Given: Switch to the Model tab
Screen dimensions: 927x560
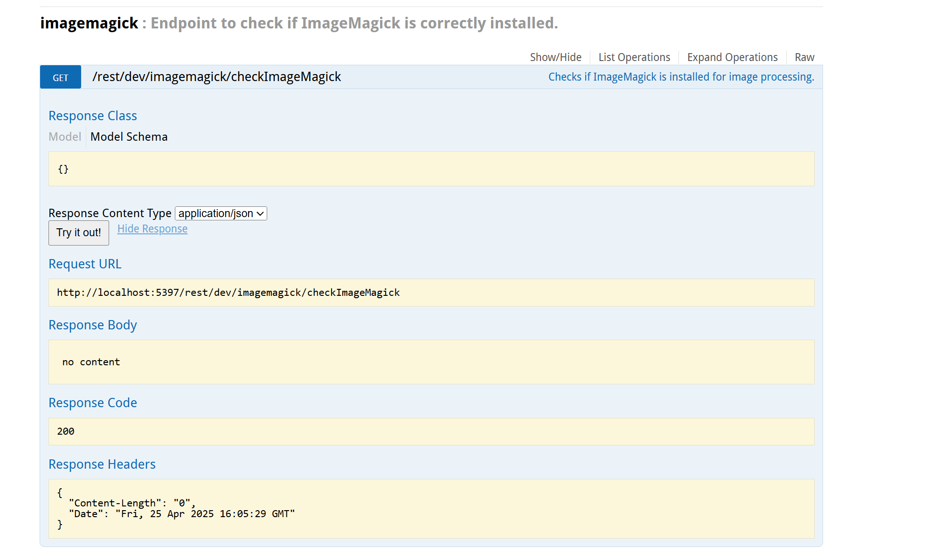Looking at the screenshot, I should (65, 137).
